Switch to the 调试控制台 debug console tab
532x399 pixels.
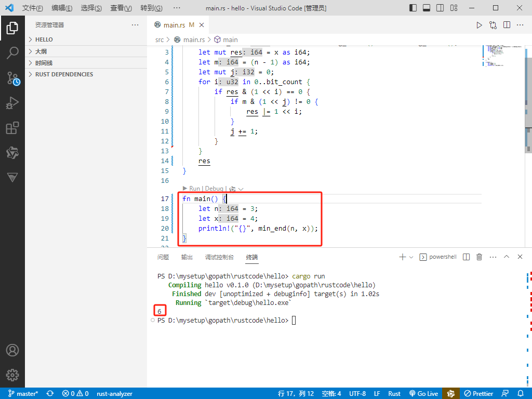(219, 257)
